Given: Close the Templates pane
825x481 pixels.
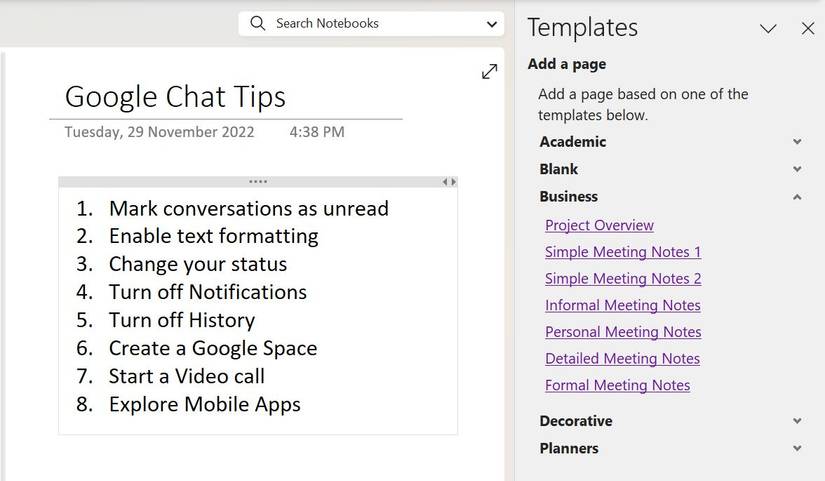Looking at the screenshot, I should tap(808, 28).
